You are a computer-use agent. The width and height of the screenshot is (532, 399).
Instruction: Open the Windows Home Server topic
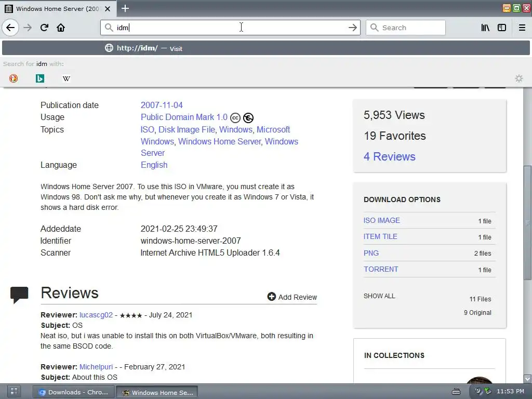[220, 141]
